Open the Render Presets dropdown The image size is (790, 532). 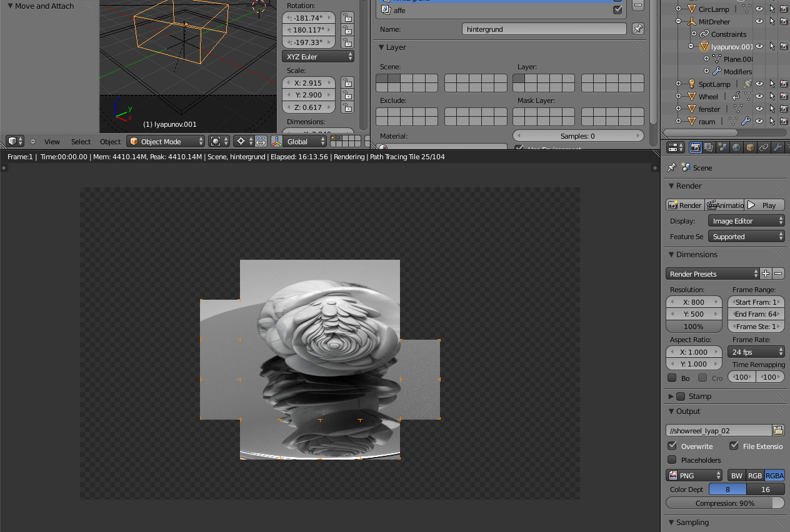point(712,273)
